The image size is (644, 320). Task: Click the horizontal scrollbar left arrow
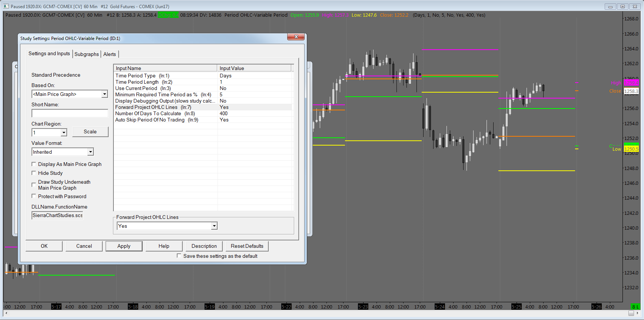pos(6,313)
